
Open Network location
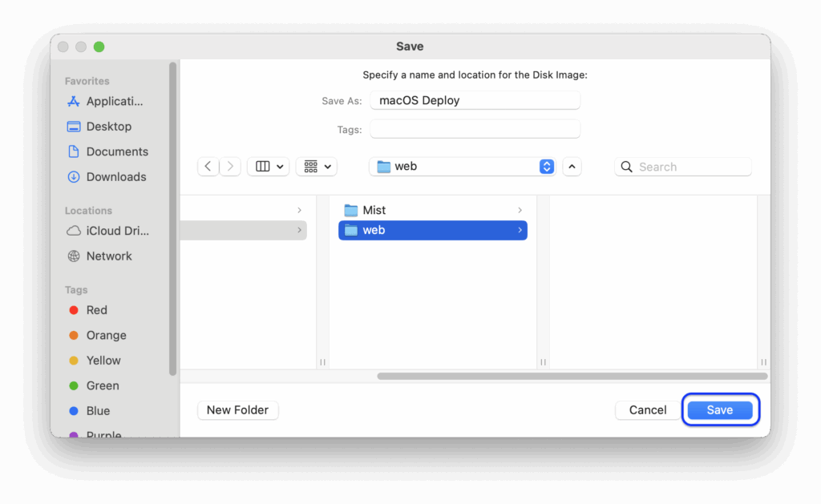pos(99,256)
